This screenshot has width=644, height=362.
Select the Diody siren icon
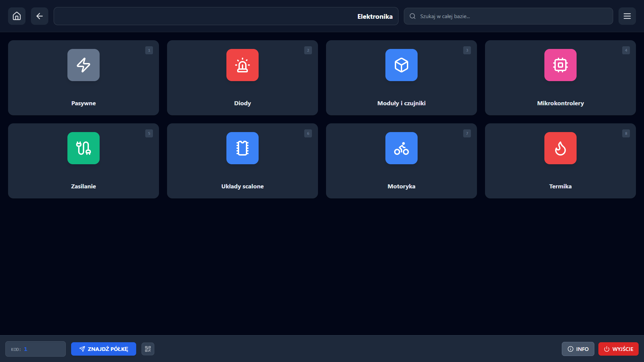pos(243,65)
